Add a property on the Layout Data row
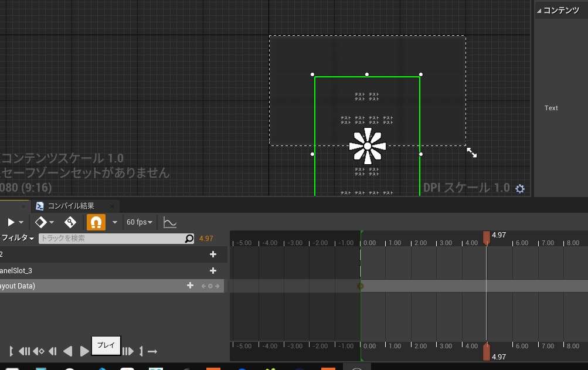The height and width of the screenshot is (370, 588). point(190,286)
